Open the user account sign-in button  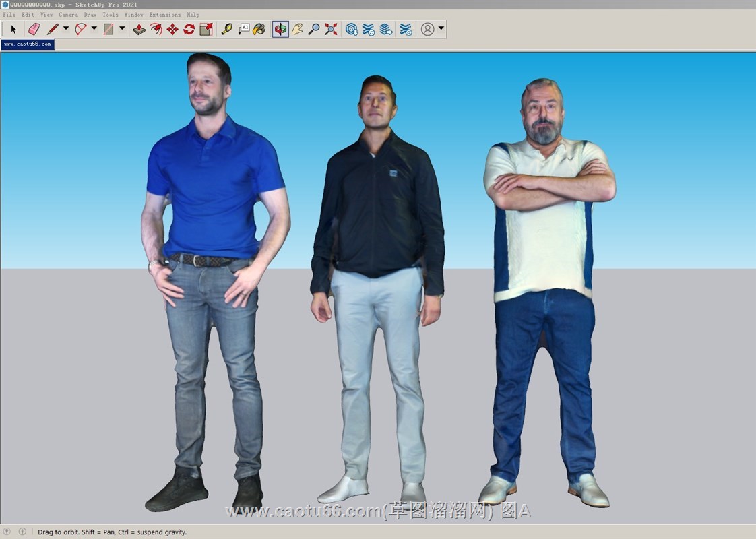pyautogui.click(x=427, y=29)
